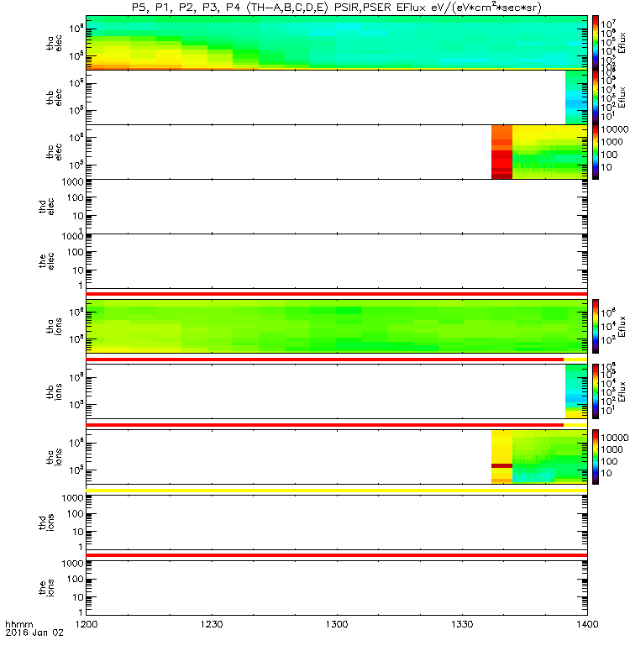Click 'Eflux' label beside thb ions color bar
Screen dimensions: 630x672
[x=622, y=391]
